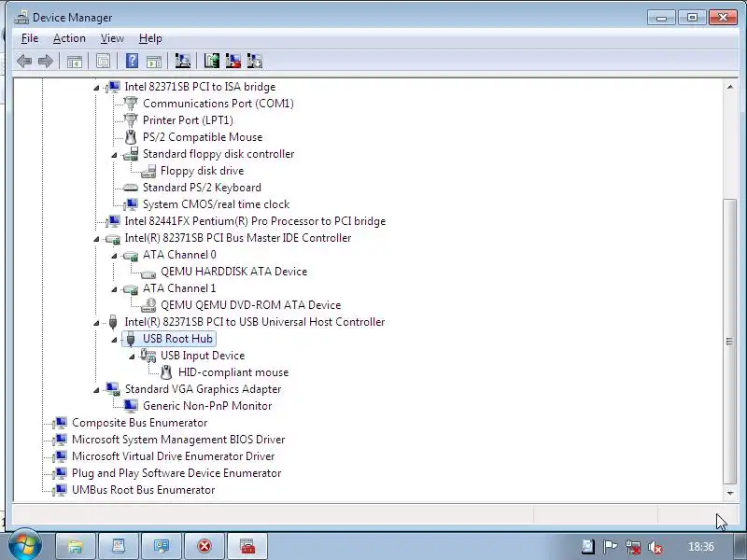Click the Action Center flag tray icon
Viewport: 747px width, 560px height.
610,547
